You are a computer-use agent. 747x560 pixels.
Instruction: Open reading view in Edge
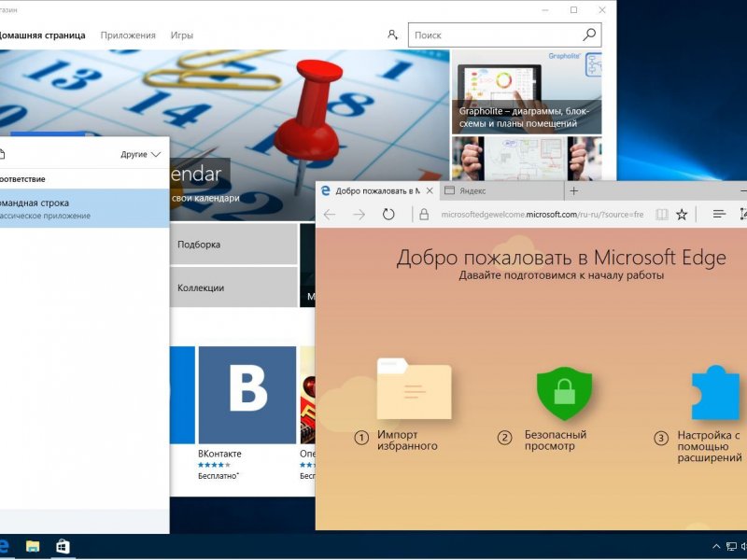pos(662,215)
